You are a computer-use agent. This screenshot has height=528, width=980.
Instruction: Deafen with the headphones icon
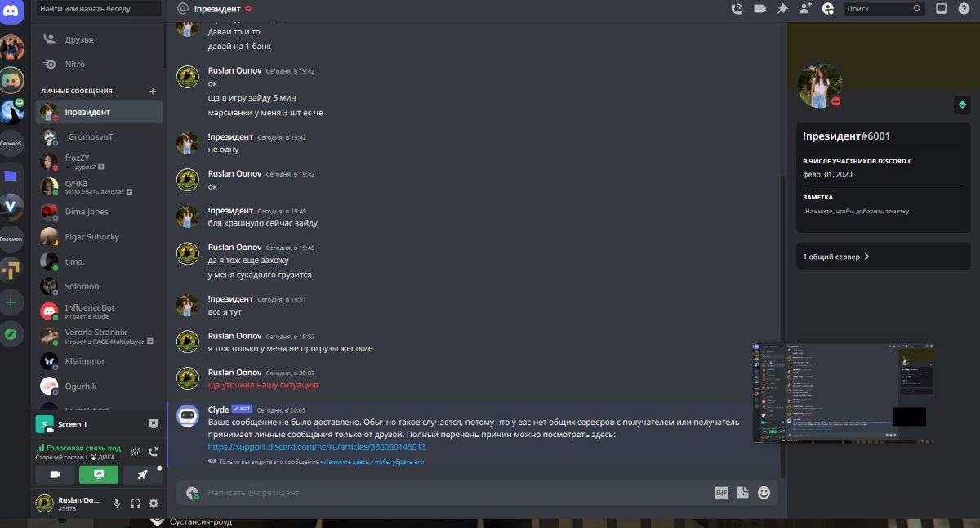click(136, 503)
